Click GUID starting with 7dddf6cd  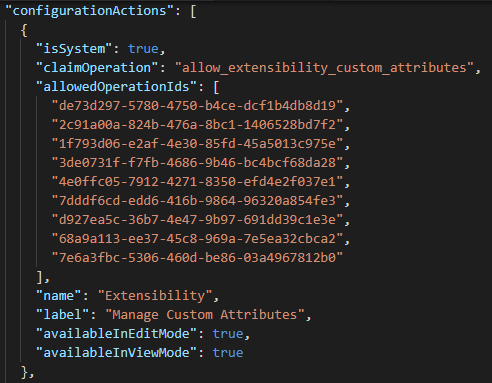pos(197,201)
